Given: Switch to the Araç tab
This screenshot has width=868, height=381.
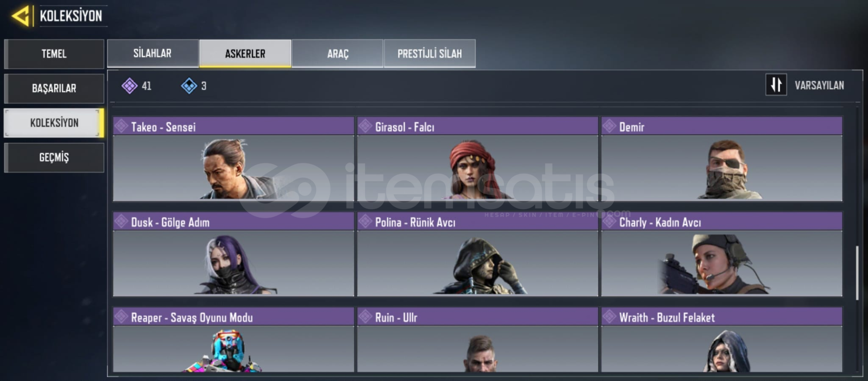Looking at the screenshot, I should [338, 53].
